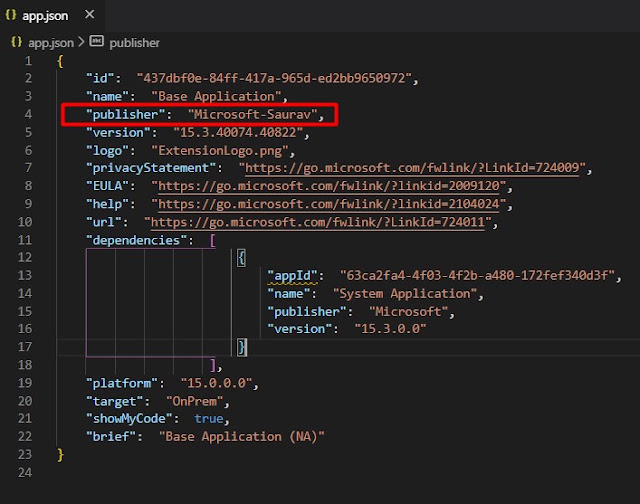Click the version value "15.3.40074.40822"
Viewport: 640px width, 504px height.
pyautogui.click(x=238, y=133)
